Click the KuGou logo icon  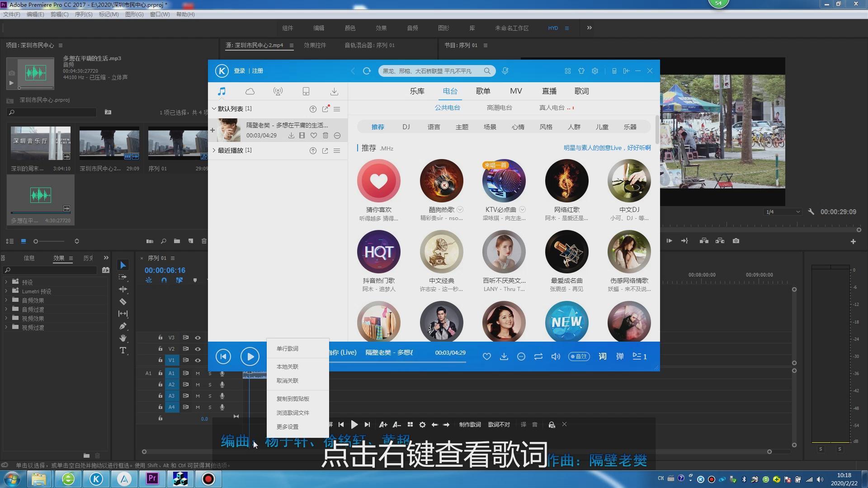coord(222,71)
